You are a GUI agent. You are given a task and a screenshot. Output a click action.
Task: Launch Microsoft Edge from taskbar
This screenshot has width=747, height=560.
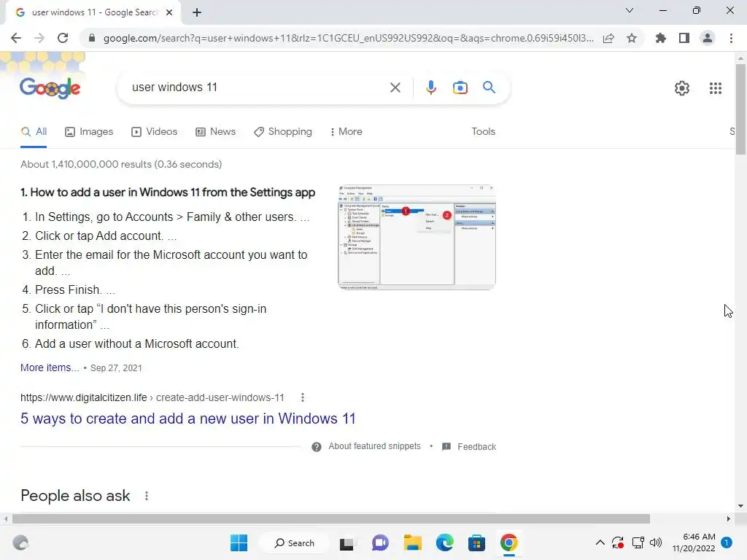[445, 542]
